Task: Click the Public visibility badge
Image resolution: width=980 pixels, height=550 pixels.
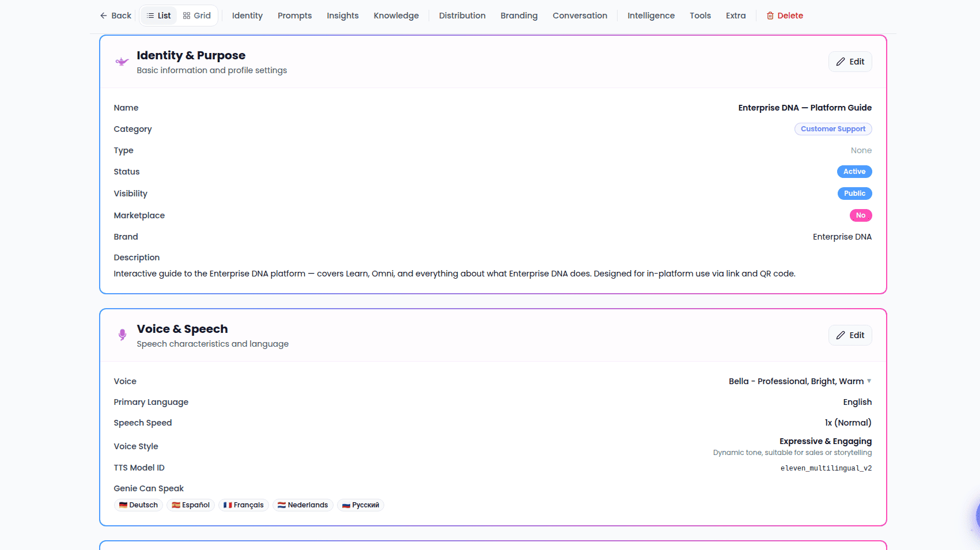Action: pos(854,194)
